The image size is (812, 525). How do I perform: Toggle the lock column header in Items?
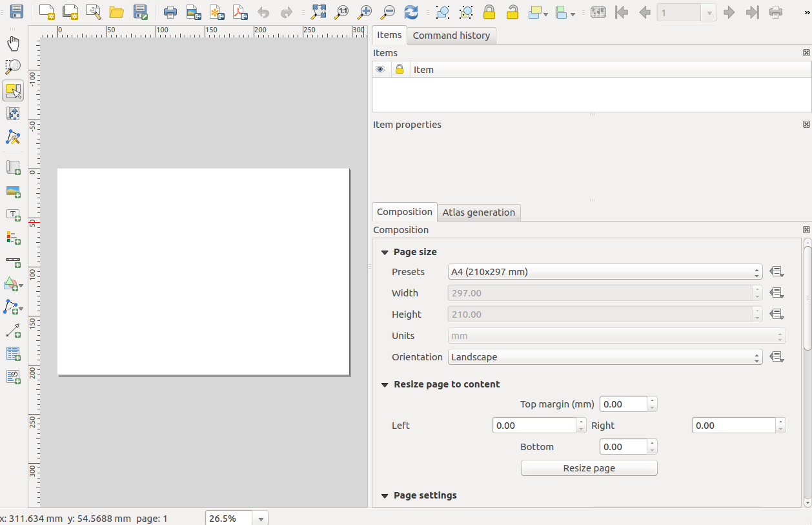[x=400, y=70]
